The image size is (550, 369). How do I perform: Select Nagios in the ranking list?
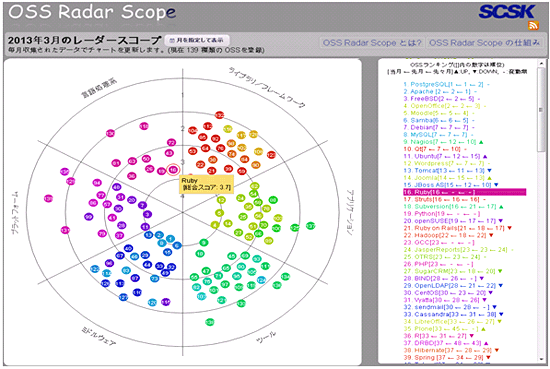pyautogui.click(x=443, y=142)
